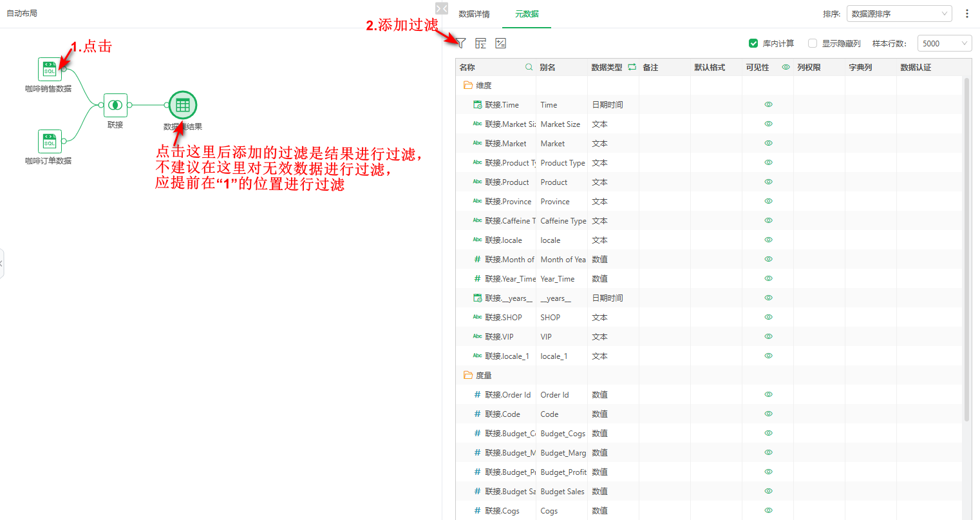This screenshot has height=520, width=980.
Task: Switch to the 数据详情 tab
Action: pyautogui.click(x=474, y=14)
